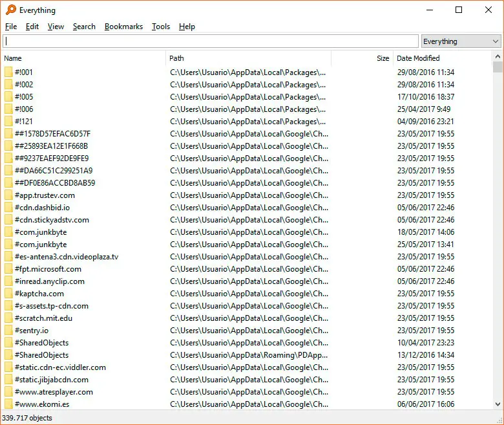The height and width of the screenshot is (425, 504).
Task: Click folder icon of #!002
Action: (8, 84)
